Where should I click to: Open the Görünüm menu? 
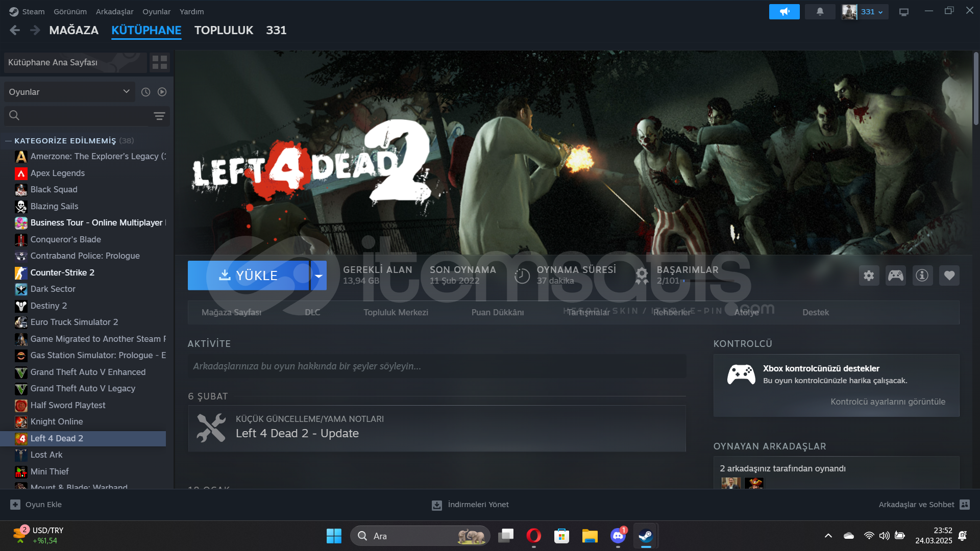[x=70, y=11]
